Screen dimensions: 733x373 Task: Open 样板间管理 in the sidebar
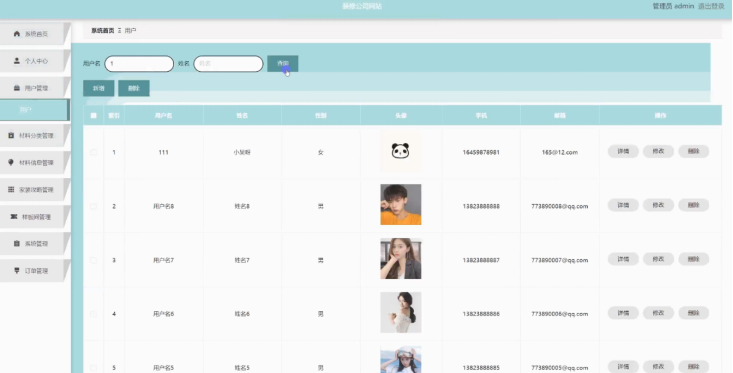point(35,216)
